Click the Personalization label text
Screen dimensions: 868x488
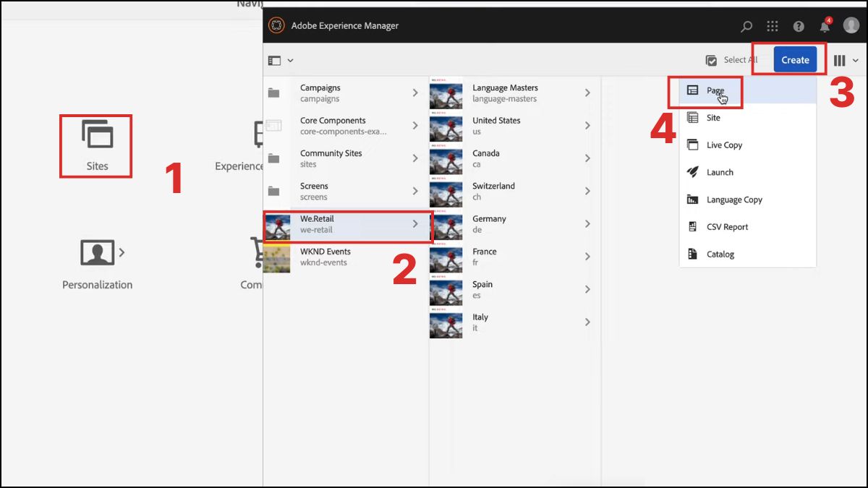(98, 285)
